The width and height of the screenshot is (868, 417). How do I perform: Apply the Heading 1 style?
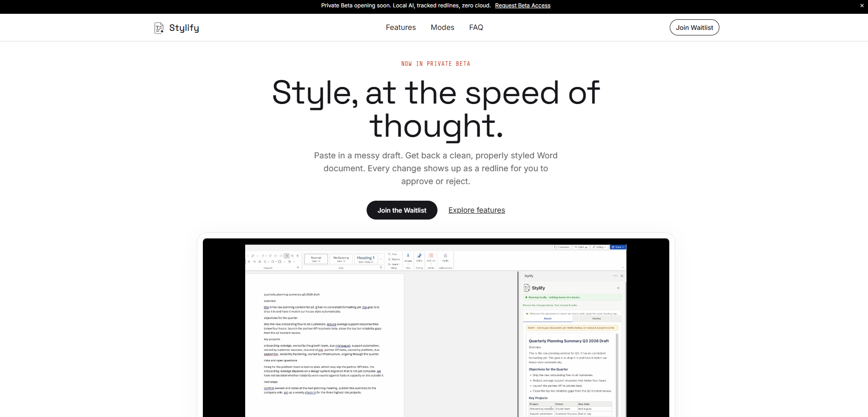tap(366, 259)
